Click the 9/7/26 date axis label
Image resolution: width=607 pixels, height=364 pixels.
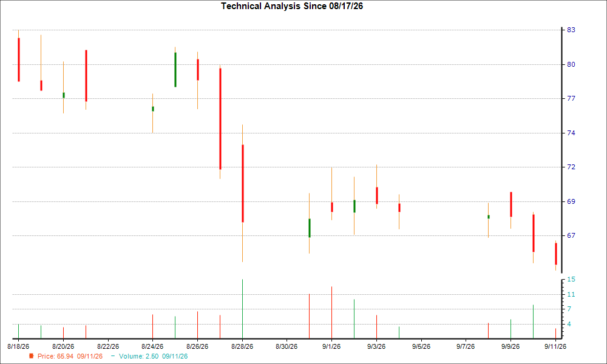466,346
